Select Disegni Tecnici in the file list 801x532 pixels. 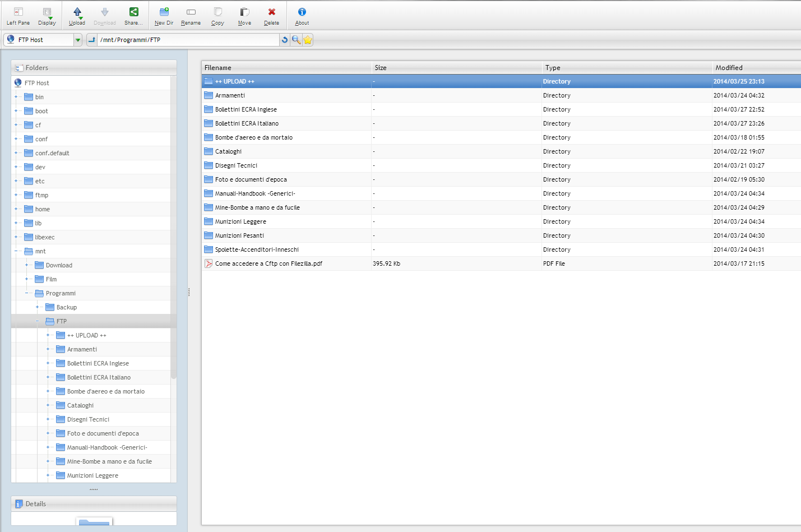[x=501, y=165]
